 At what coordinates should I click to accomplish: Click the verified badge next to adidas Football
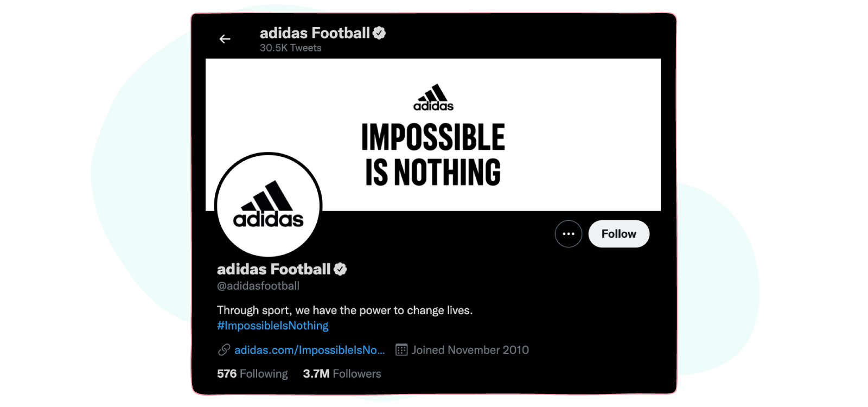(341, 268)
